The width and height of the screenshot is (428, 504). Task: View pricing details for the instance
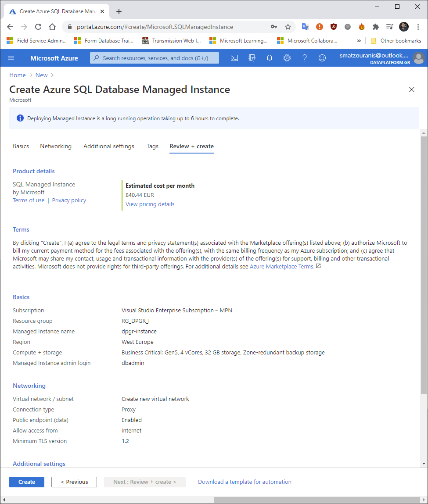click(150, 204)
